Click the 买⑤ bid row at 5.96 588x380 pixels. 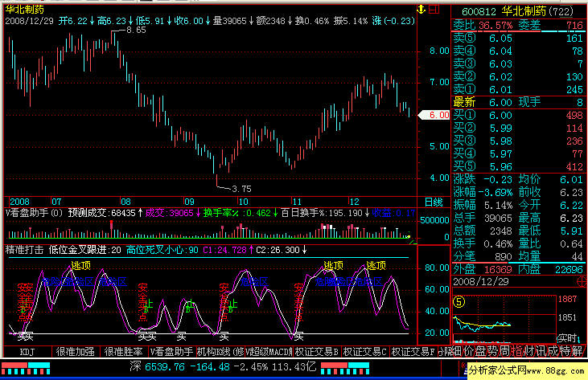[518, 167]
